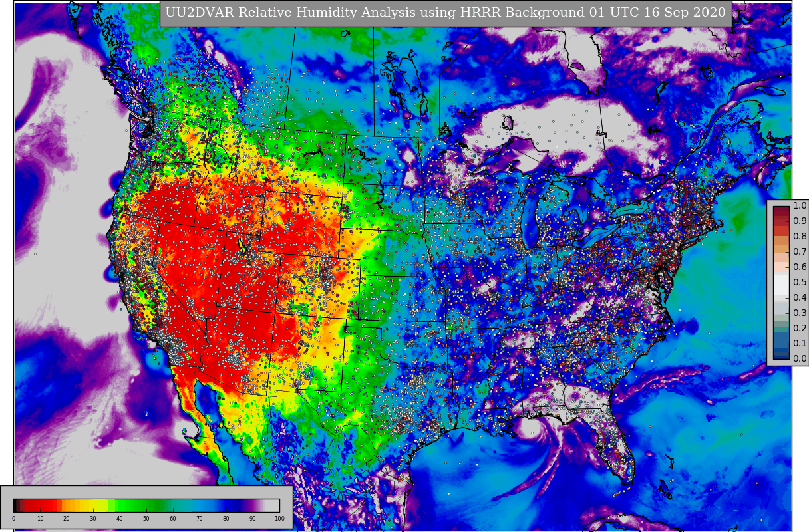The image size is (809, 532).
Task: Click the 40 tick on humidity colorbar
Action: coord(120,519)
